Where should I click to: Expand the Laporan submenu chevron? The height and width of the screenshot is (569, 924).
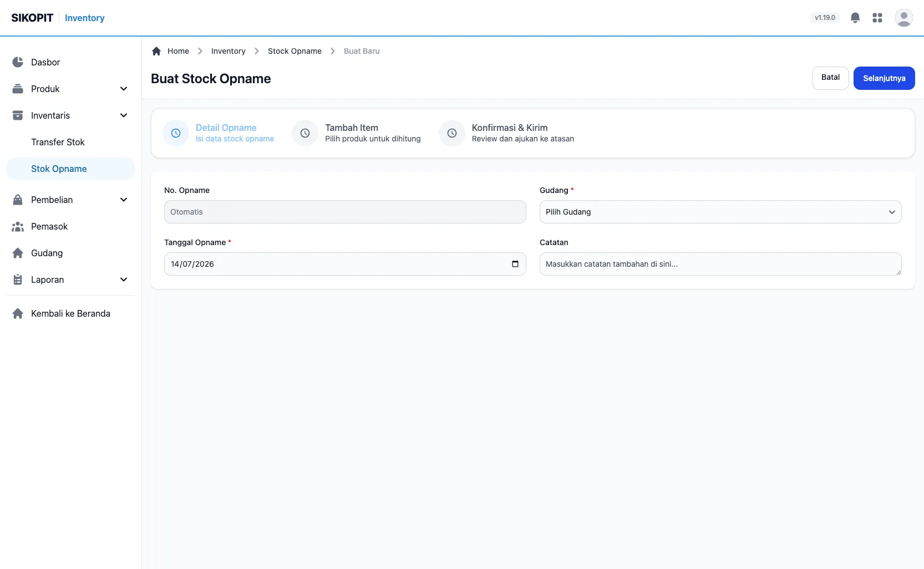(x=124, y=280)
